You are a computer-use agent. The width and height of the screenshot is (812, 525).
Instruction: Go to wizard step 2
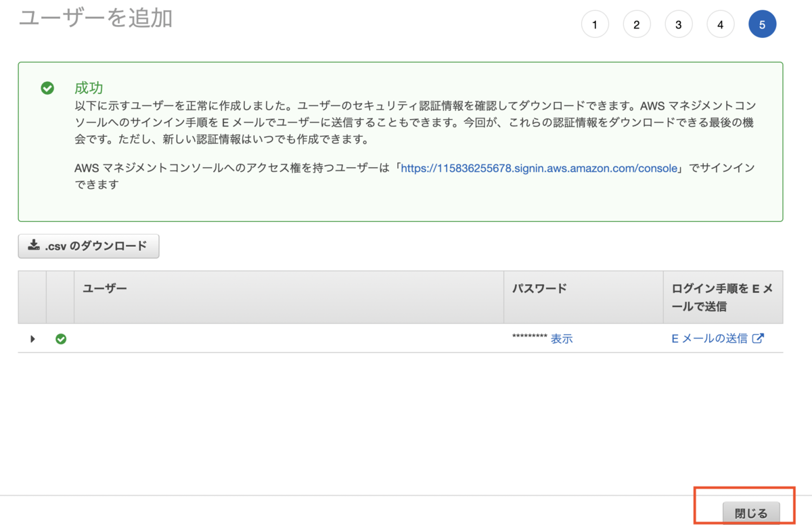pyautogui.click(x=637, y=24)
